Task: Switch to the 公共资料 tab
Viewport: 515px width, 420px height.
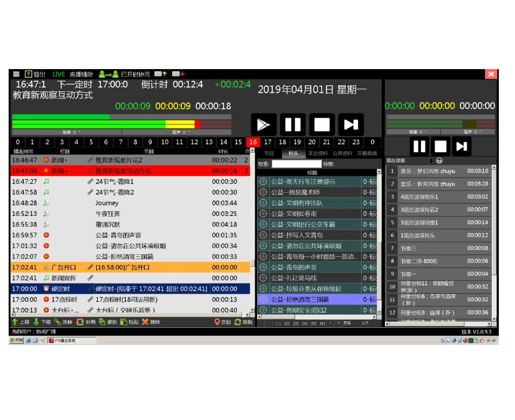Action: (x=342, y=153)
